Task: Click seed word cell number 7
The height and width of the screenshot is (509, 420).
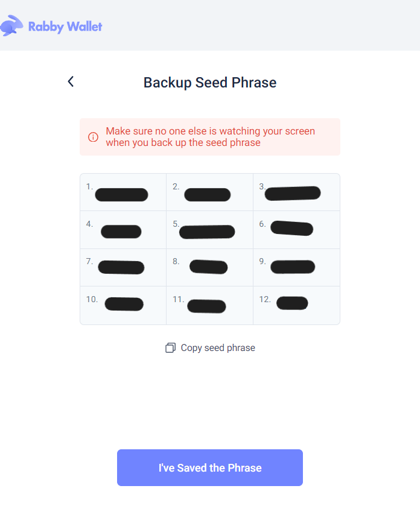Action: point(123,267)
